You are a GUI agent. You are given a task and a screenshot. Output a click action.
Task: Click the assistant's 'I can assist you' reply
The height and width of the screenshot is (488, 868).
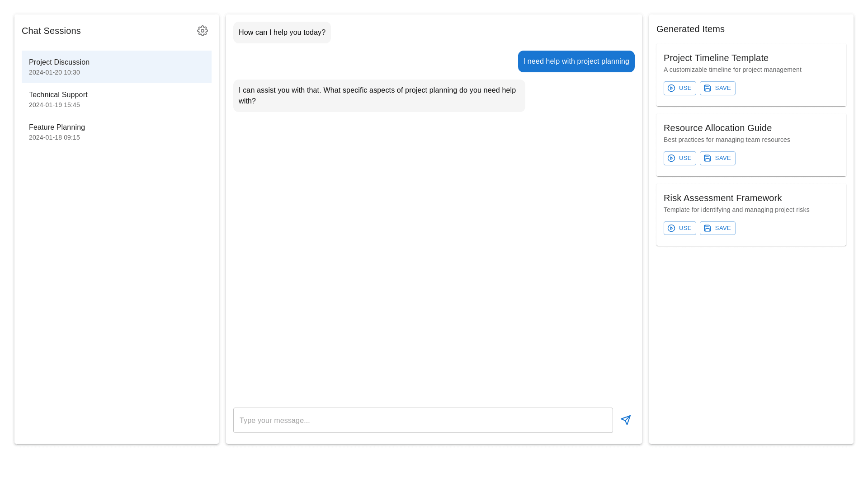pos(379,96)
